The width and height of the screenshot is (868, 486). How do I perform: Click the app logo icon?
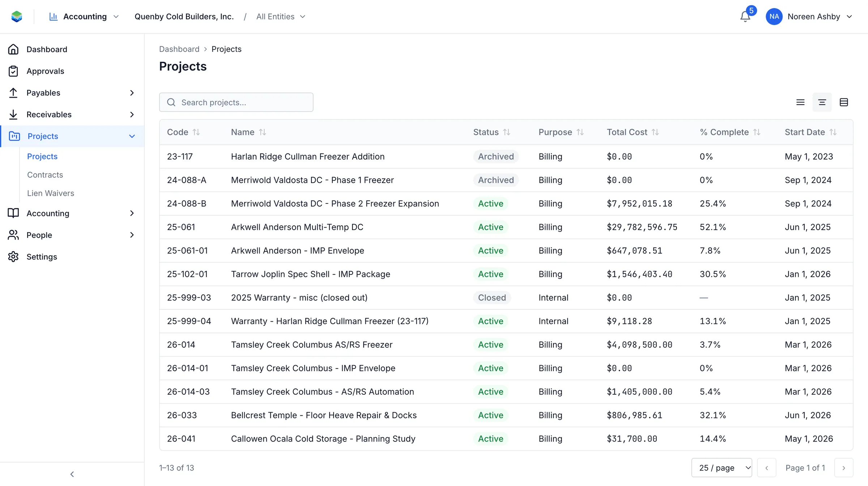coord(17,17)
